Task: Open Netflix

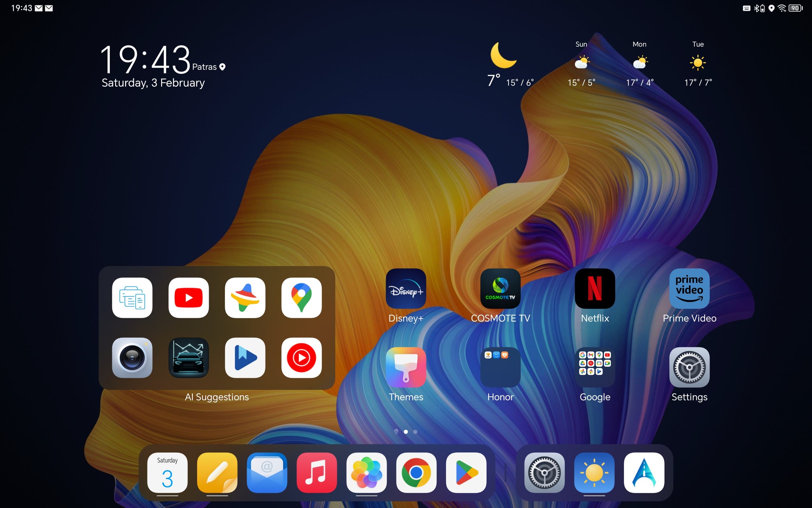Action: (595, 288)
